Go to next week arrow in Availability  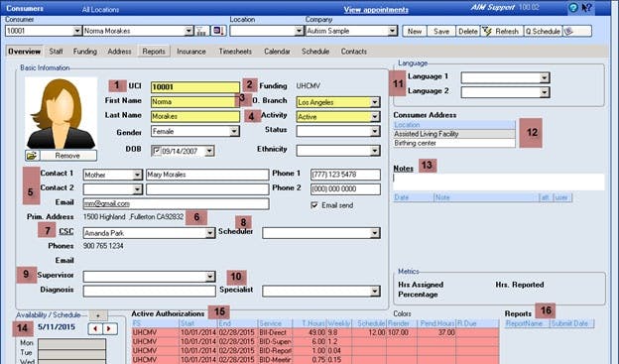point(110,328)
